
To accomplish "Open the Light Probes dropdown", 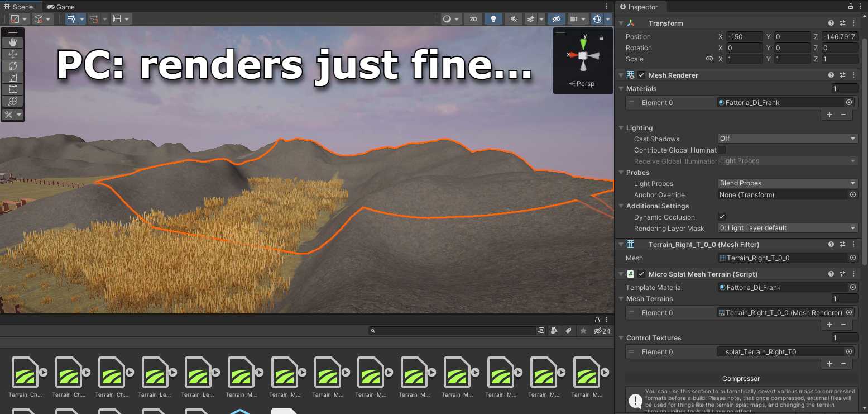I will coord(787,183).
